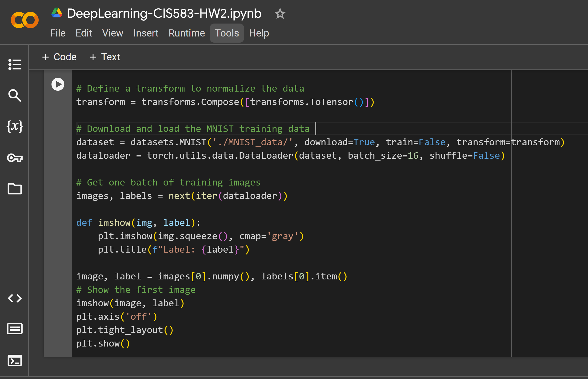Open the Variables {x} panel

coord(15,126)
